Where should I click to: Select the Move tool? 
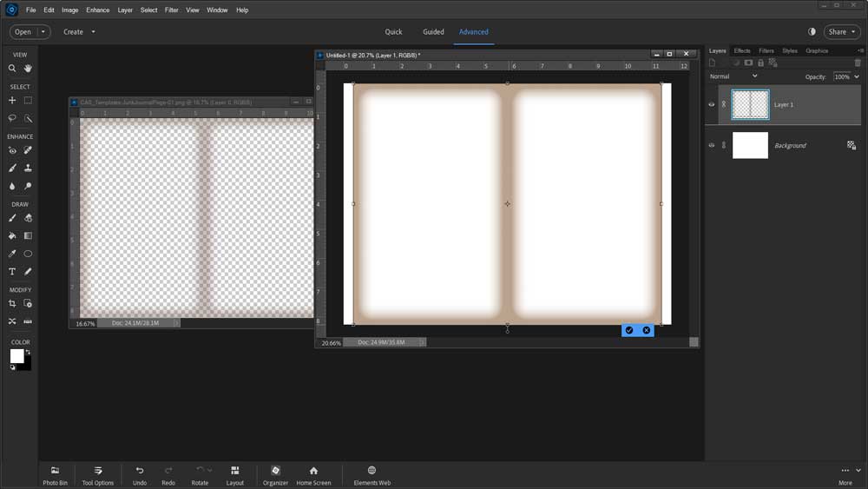(12, 100)
